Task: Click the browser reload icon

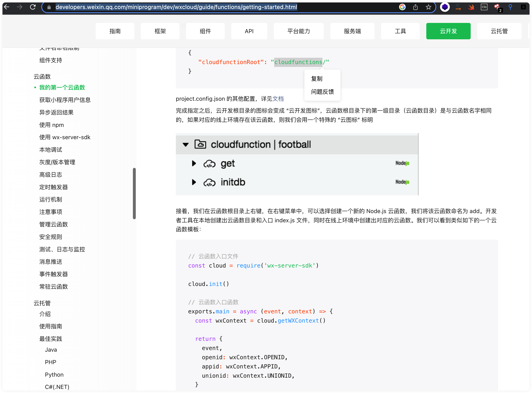Action: point(33,7)
